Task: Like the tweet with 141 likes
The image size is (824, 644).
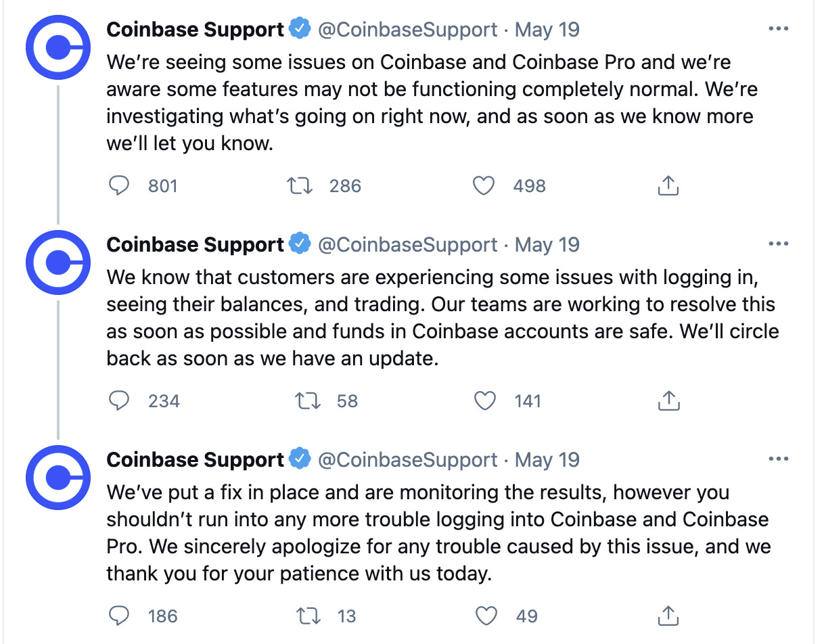Action: [x=484, y=400]
